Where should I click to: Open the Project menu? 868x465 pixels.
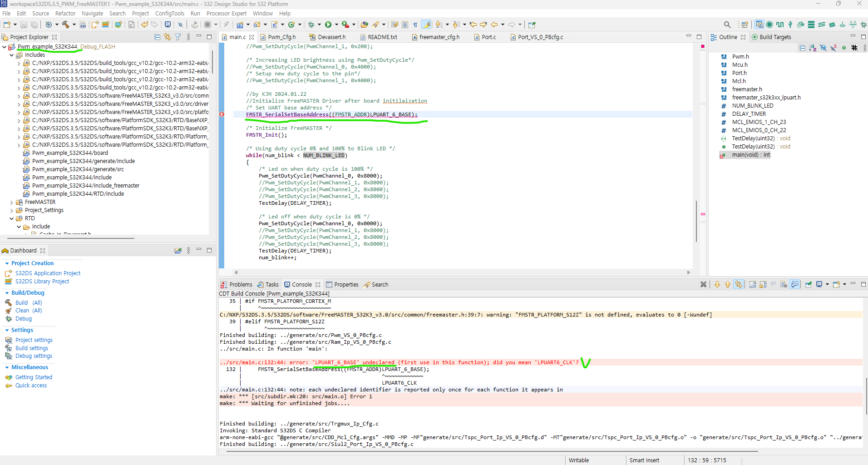pos(141,13)
